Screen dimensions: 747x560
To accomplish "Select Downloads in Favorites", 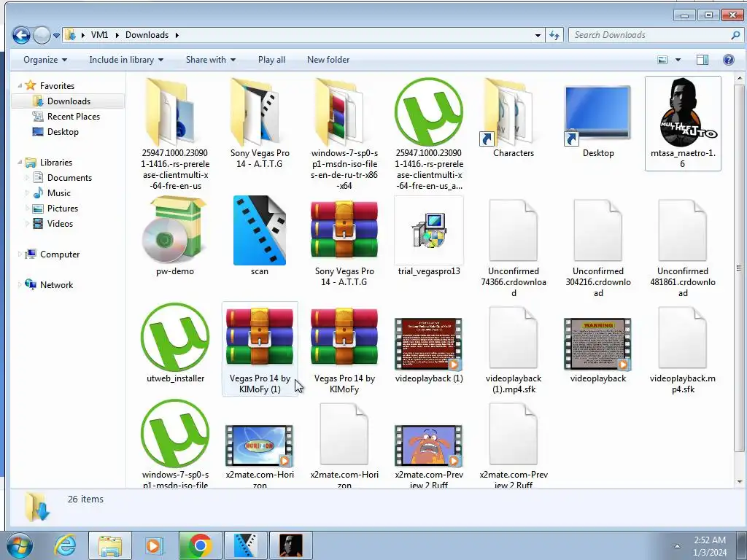I will coord(68,101).
